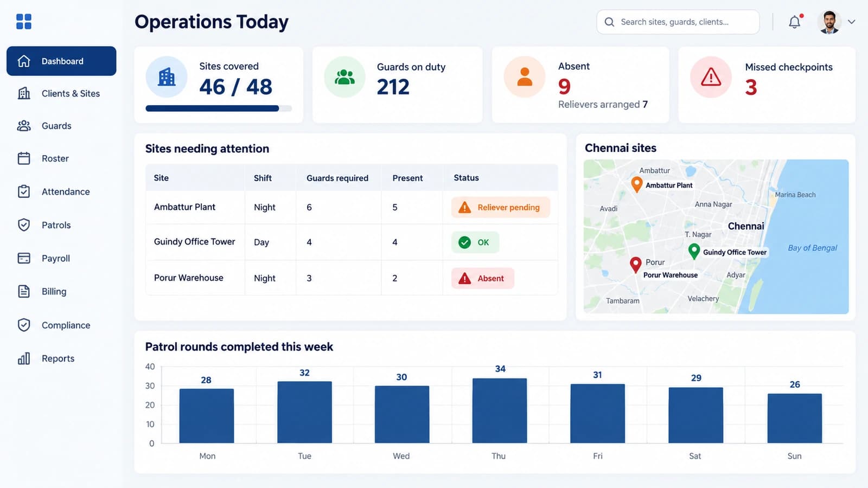Viewport: 868px width, 488px height.
Task: Click the search sites input field
Action: (x=678, y=22)
